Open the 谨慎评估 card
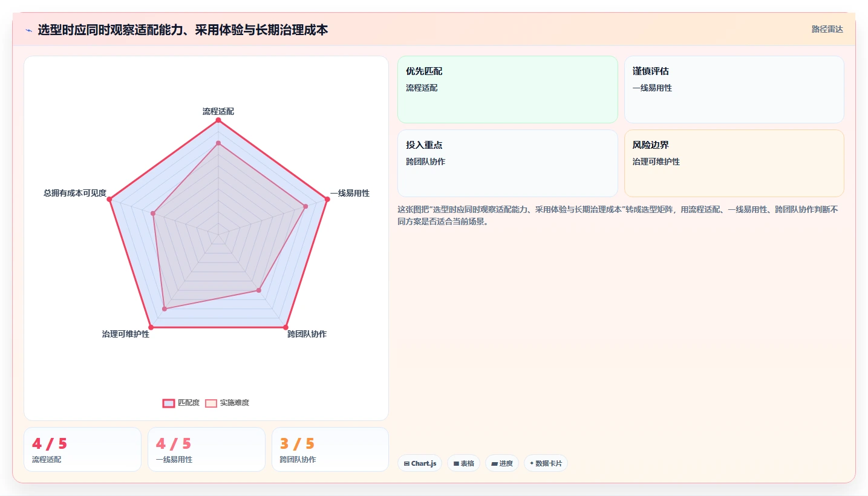Screen dimensions: 868x496 point(734,90)
